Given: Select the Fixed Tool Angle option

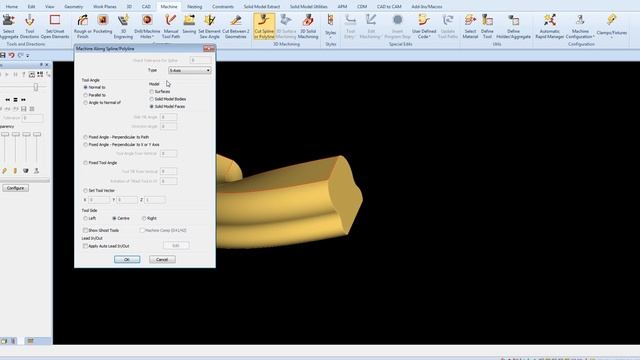Looking at the screenshot, I should 85,163.
